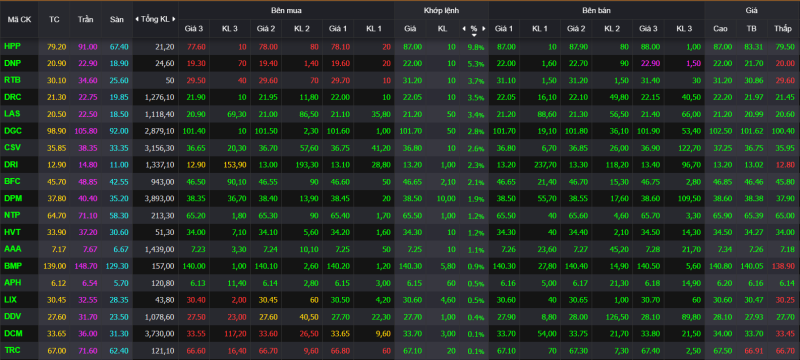This screenshot has height=360, width=800.
Task: Click the left arrow beside Tổng KL
Action: [x=137, y=19]
